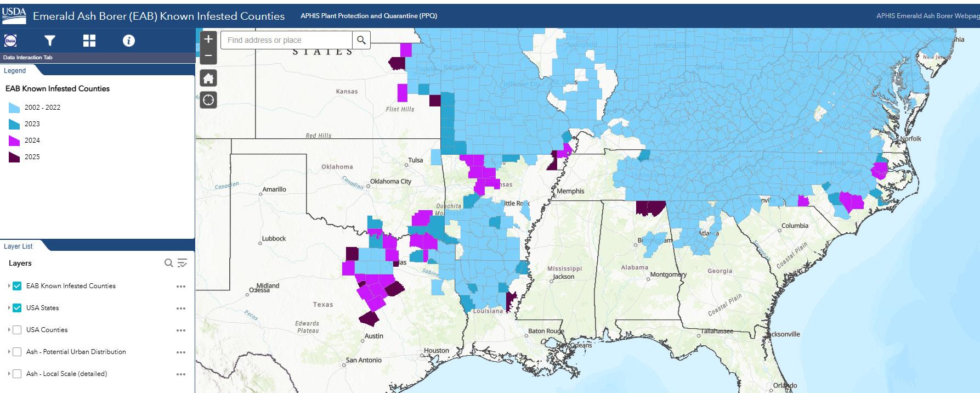Click the 2025 legend swatch

14,157
